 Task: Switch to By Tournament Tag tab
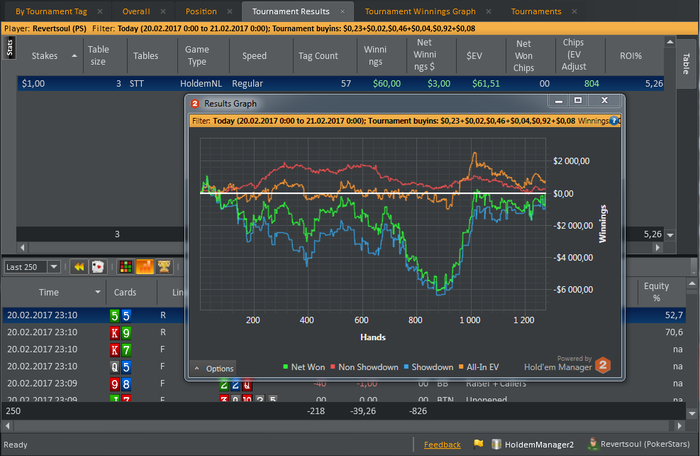[51, 12]
